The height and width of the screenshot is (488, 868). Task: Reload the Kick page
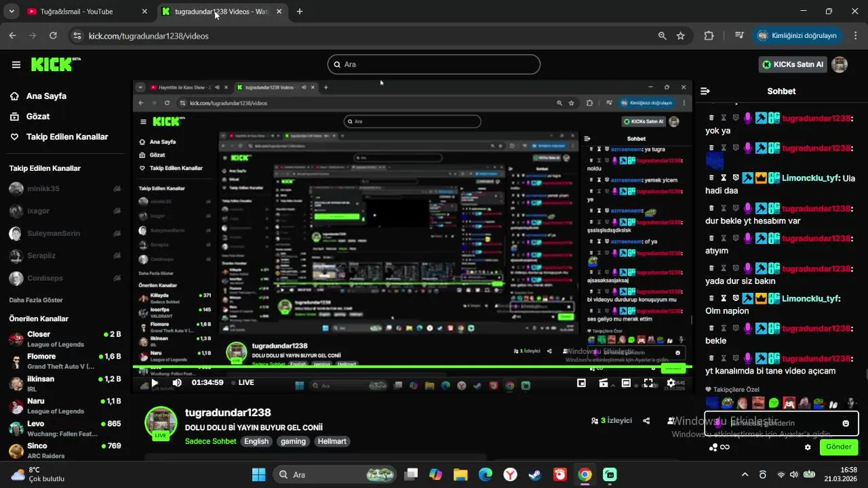click(53, 36)
